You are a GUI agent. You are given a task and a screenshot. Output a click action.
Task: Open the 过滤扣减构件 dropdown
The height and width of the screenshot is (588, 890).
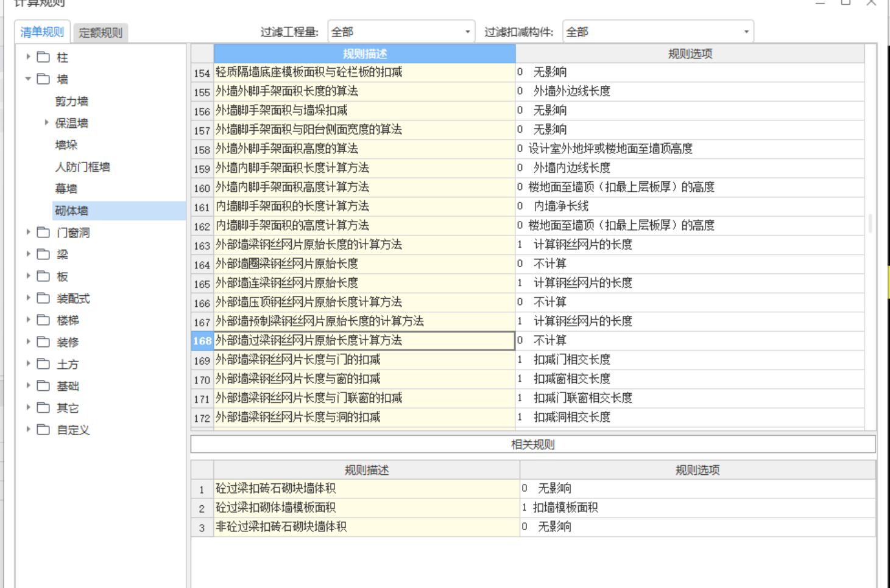[658, 32]
